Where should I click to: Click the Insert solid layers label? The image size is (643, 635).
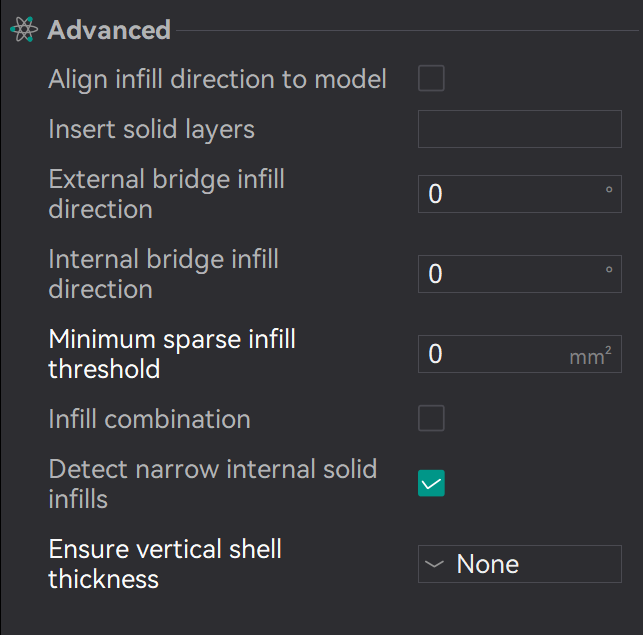[151, 129]
